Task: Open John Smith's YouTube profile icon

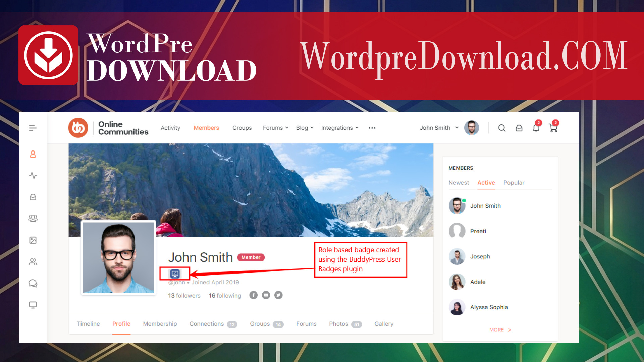Action: click(x=266, y=295)
